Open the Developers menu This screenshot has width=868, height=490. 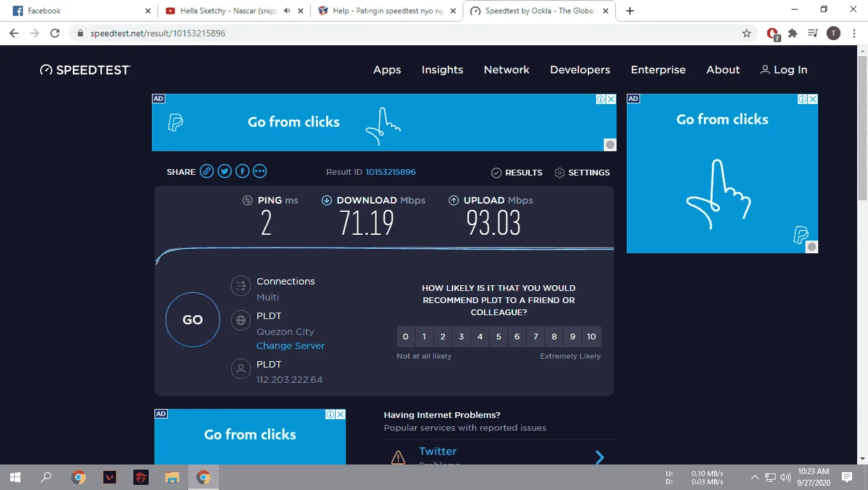[x=580, y=70]
